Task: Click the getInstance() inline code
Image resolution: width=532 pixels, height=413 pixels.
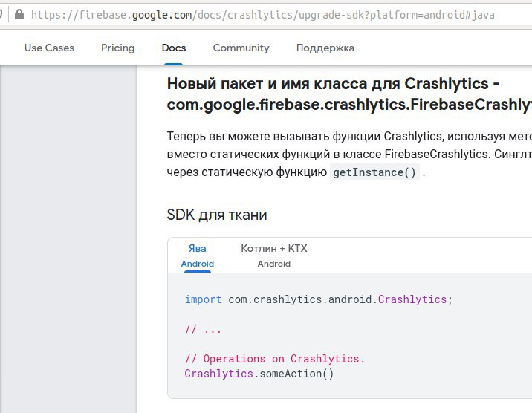Action: click(374, 172)
